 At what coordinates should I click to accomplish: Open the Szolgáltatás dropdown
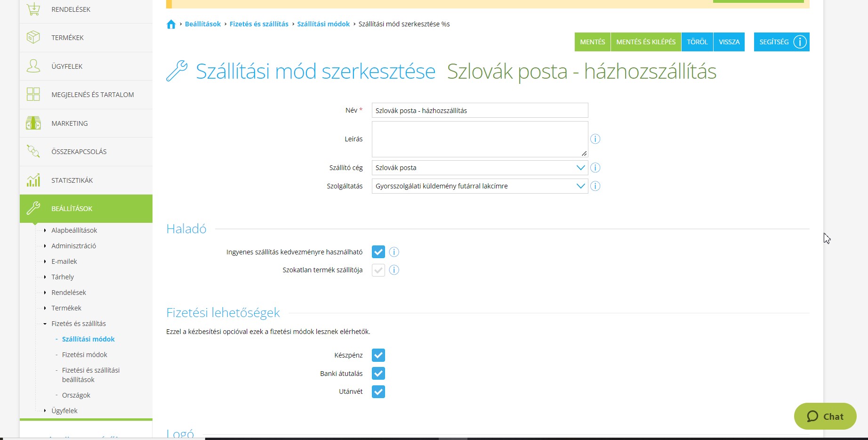(x=480, y=186)
